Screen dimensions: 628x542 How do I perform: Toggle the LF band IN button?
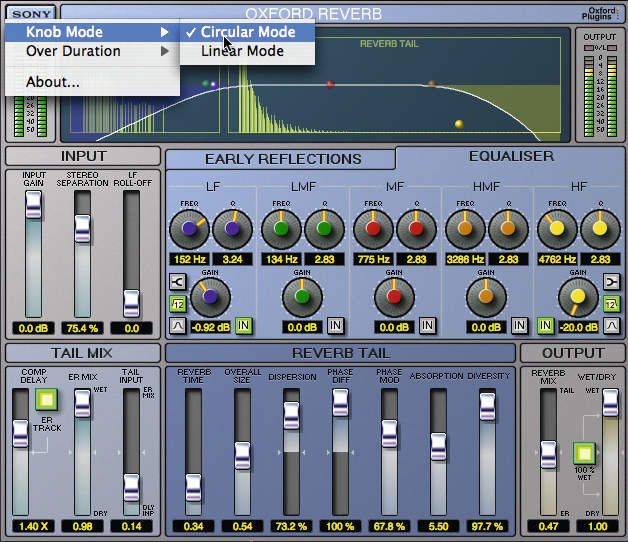click(x=243, y=326)
